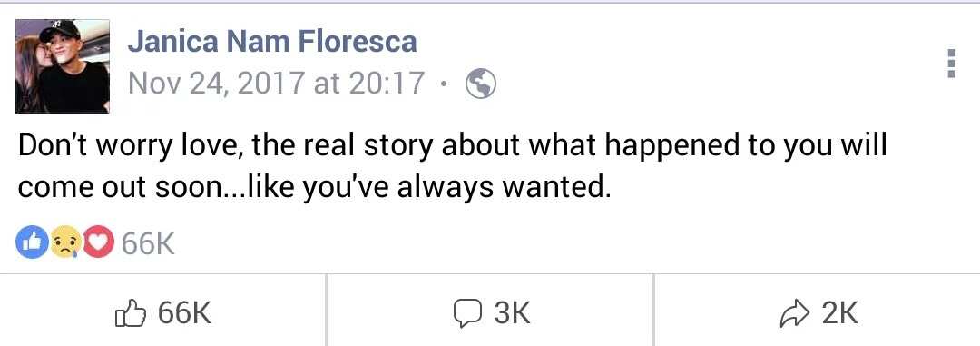Click the text line "come out soon...like you've always wanted"
980x346 pixels.
[x=314, y=187]
